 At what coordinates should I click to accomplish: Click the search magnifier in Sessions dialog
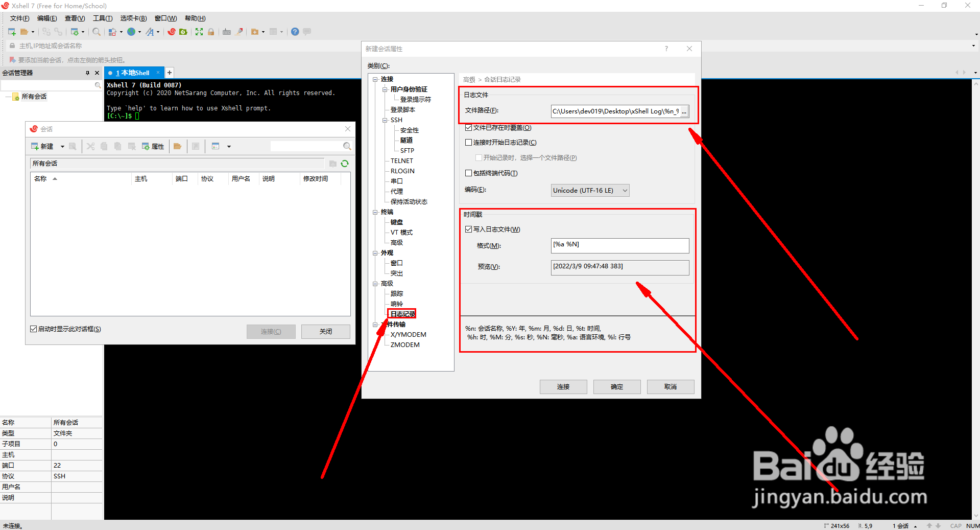coord(347,146)
